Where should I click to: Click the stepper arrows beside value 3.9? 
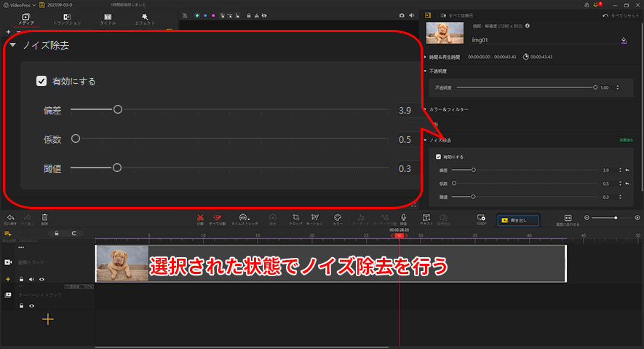pos(620,170)
